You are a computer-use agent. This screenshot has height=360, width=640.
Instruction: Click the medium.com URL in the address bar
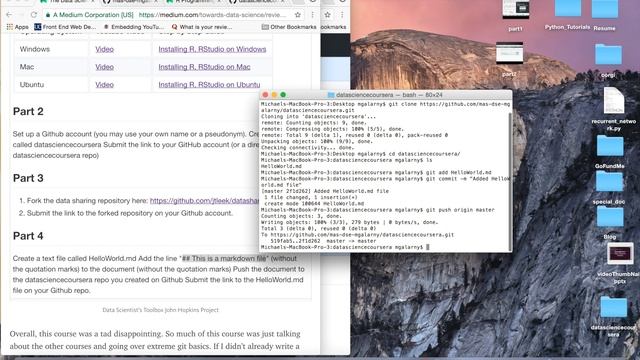click(x=212, y=15)
